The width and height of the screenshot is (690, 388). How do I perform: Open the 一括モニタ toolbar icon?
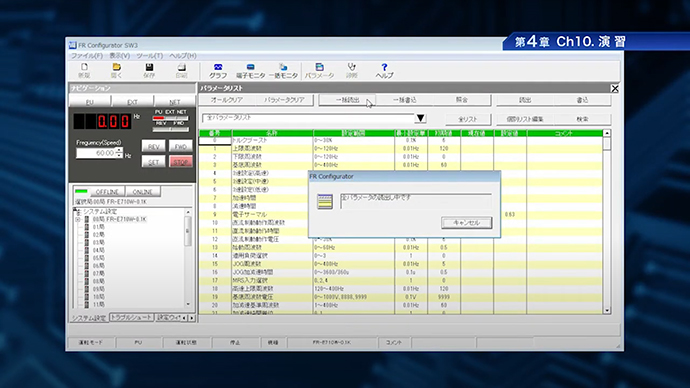(283, 71)
